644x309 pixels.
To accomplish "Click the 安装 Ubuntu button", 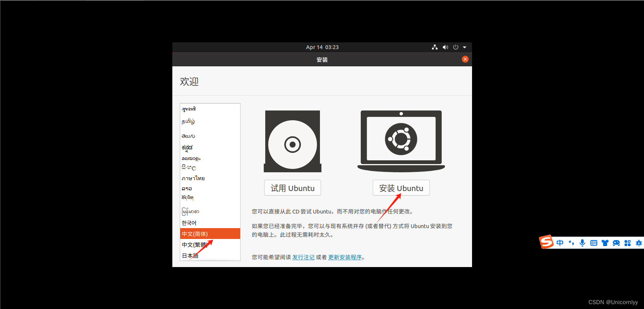I will pyautogui.click(x=401, y=188).
